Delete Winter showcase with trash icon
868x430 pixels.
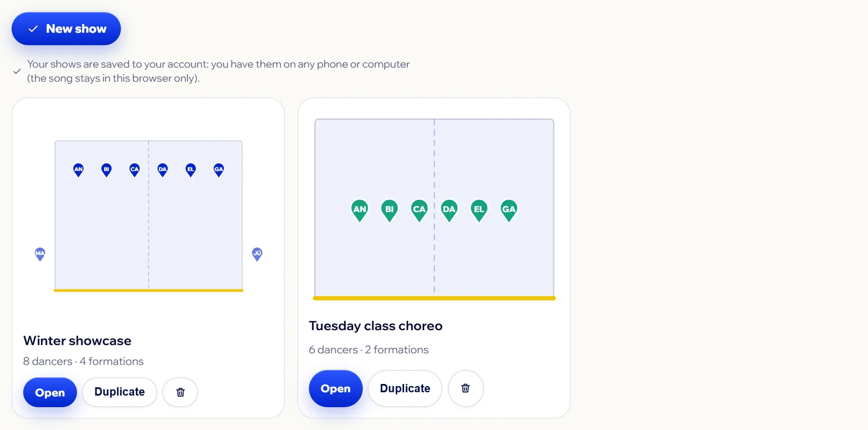coord(180,392)
